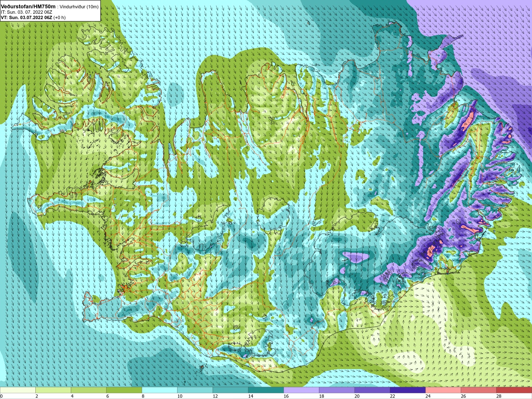This screenshot has width=532, height=399.
Task: Click the legend value 8
Action: click(x=144, y=396)
